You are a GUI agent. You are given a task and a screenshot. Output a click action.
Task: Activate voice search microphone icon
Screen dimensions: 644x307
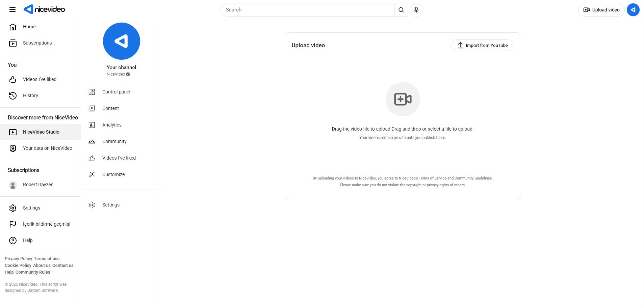coord(416,10)
